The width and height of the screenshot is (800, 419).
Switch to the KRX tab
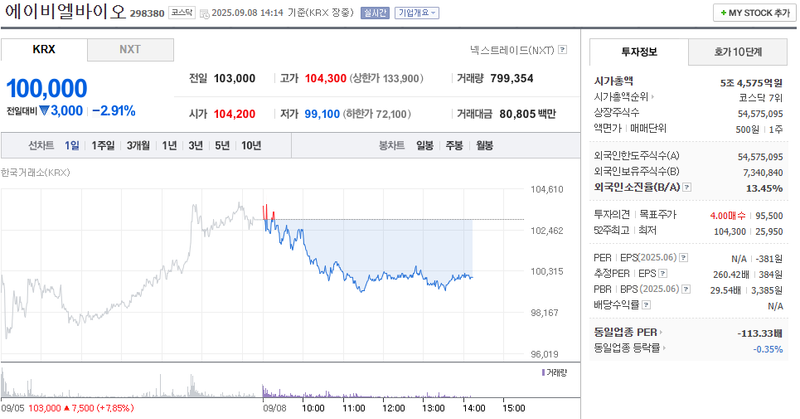pos(44,50)
